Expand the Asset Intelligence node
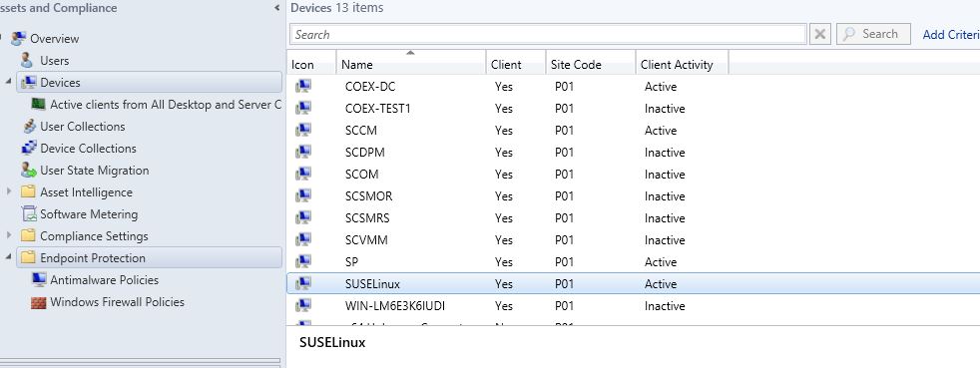 (x=9, y=191)
